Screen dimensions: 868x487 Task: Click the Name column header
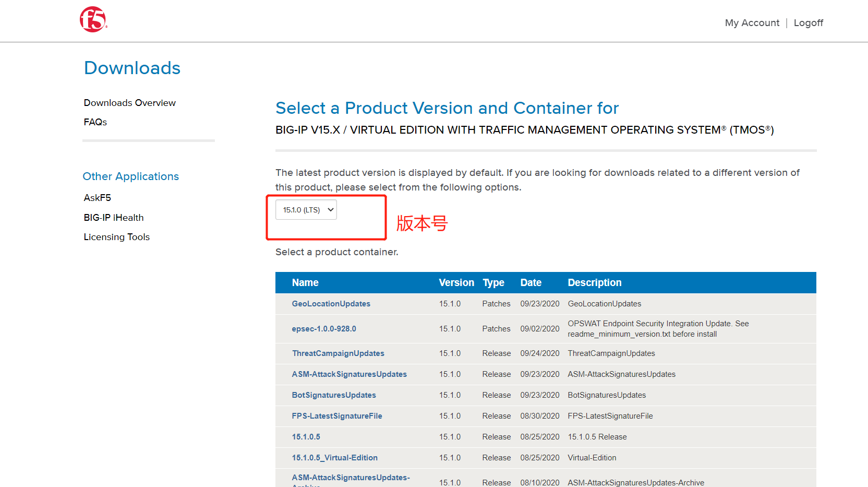click(x=305, y=282)
